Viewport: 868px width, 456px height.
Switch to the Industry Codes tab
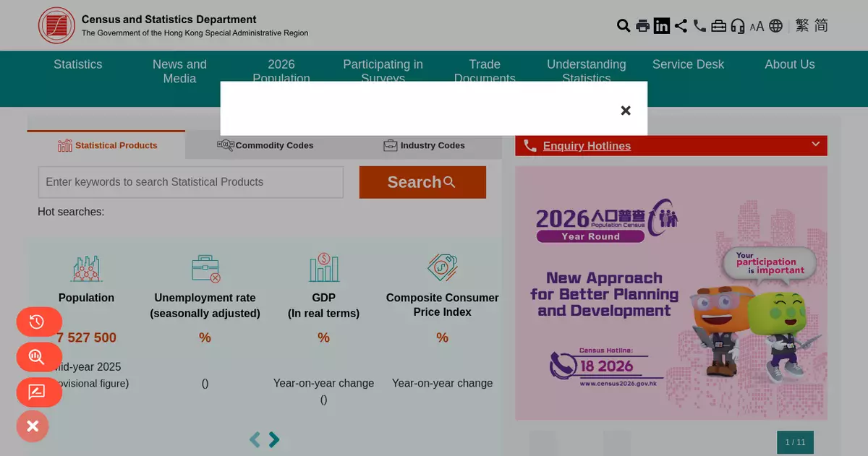pos(424,145)
